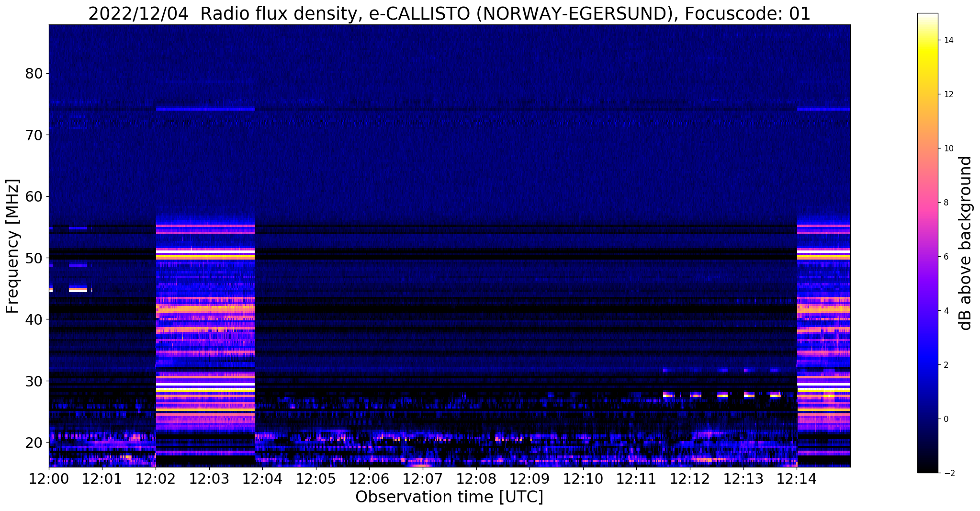Click the colorbar tick label 6
Image resolution: width=980 pixels, height=511 pixels.
[946, 257]
